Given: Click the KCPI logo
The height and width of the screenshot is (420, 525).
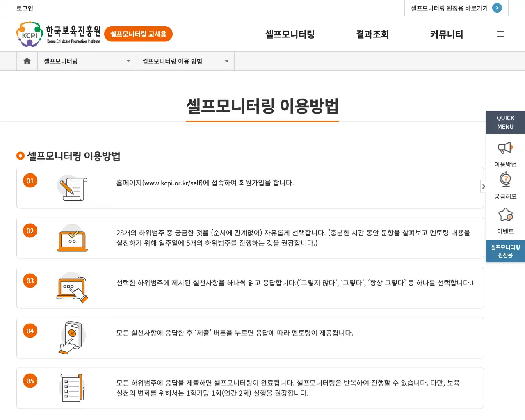Looking at the screenshot, I should (x=30, y=34).
